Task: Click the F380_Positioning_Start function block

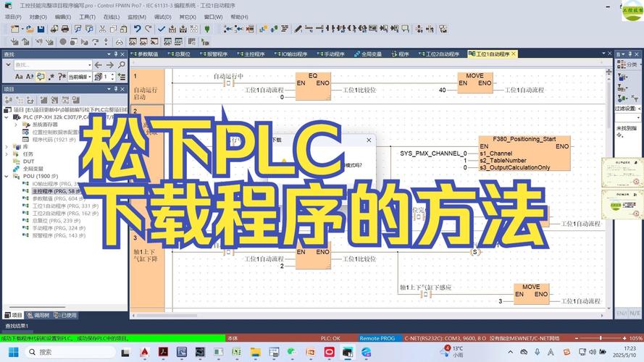Action: [x=524, y=153]
